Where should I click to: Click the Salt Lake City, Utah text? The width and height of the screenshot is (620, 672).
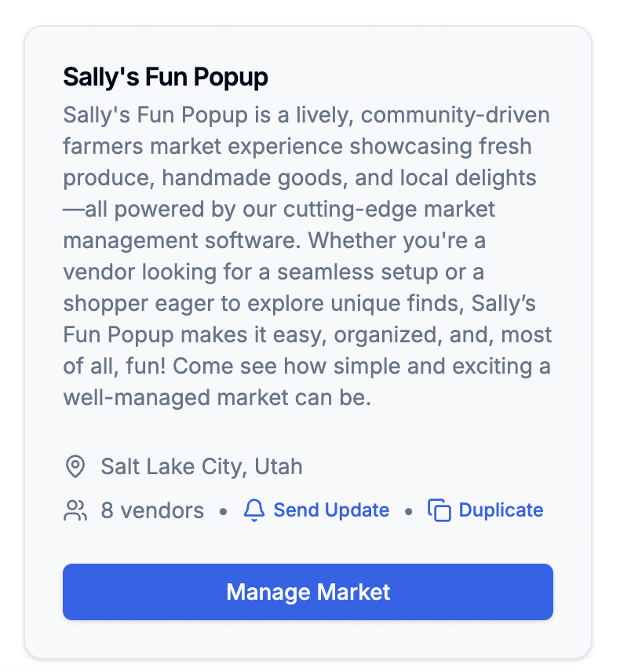pos(201,466)
